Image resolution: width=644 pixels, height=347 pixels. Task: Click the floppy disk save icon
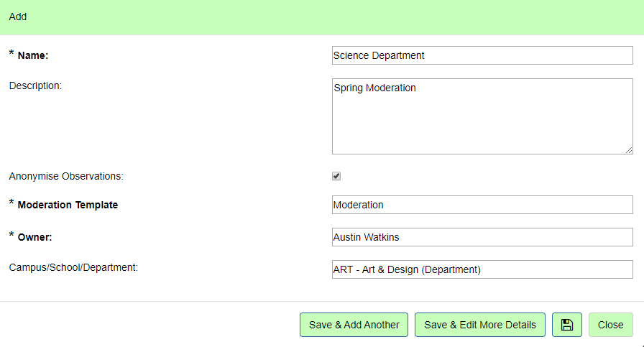[566, 325]
